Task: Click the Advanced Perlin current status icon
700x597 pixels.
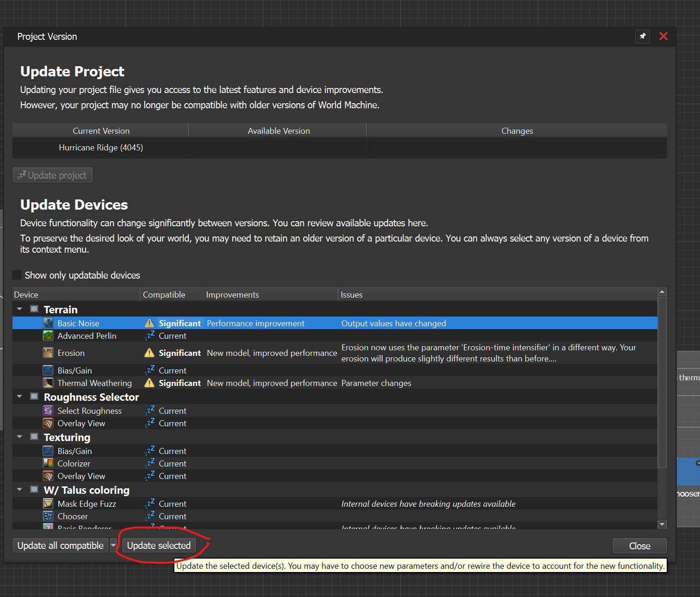Action: [149, 336]
